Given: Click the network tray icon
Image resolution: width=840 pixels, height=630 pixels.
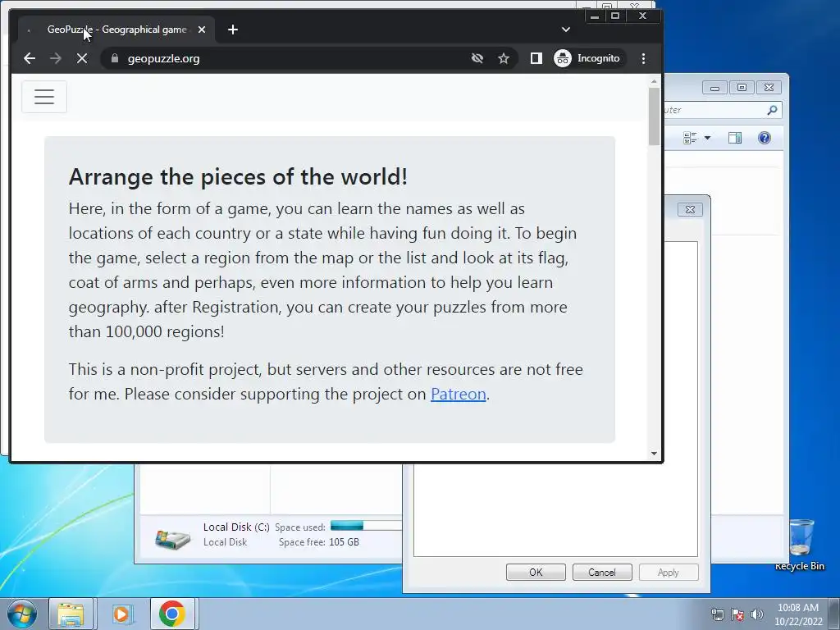Looking at the screenshot, I should pos(717,614).
